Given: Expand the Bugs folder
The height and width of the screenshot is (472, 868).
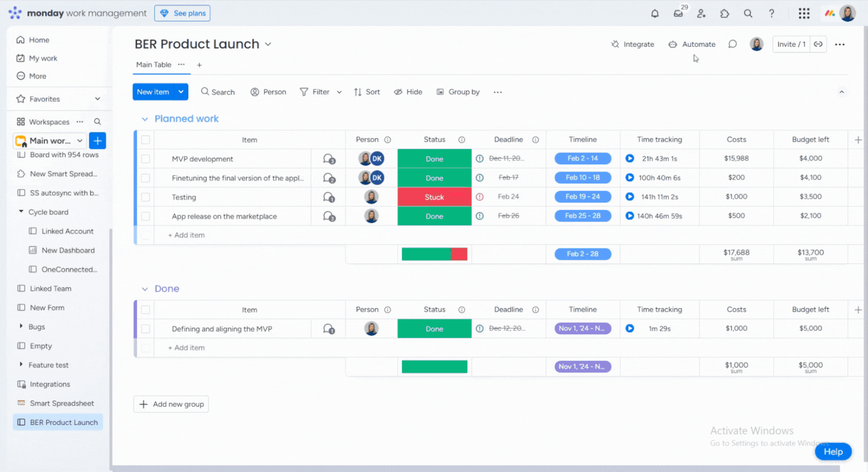Looking at the screenshot, I should [x=21, y=326].
